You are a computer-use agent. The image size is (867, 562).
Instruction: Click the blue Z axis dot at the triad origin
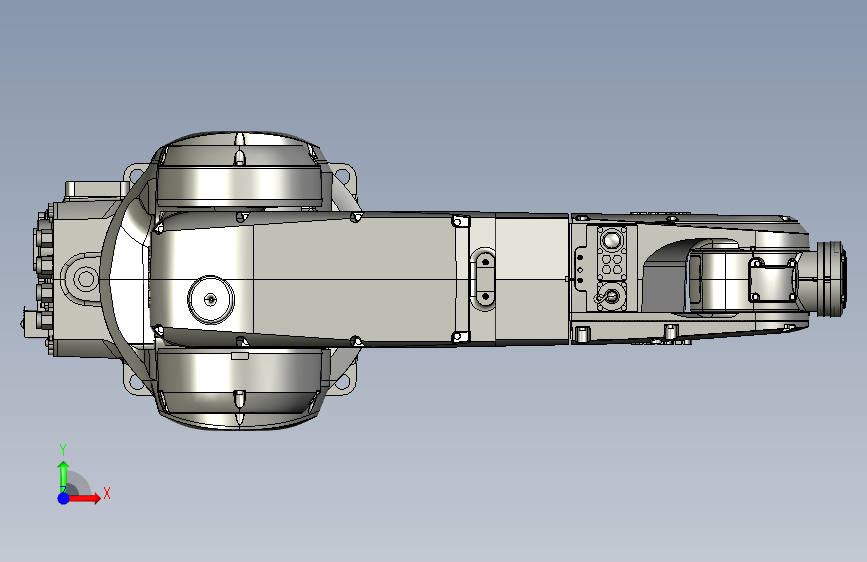(64, 498)
